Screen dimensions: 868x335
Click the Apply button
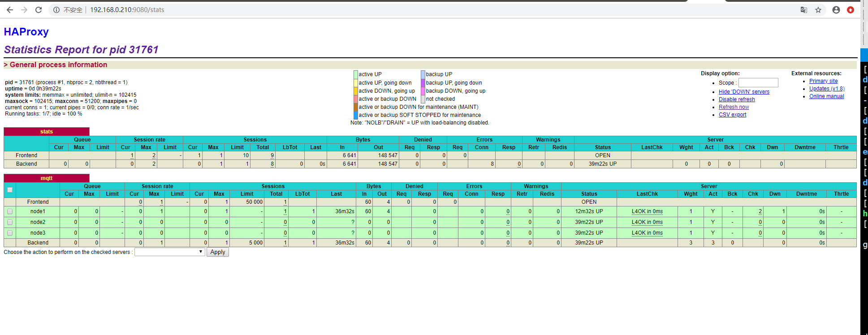click(218, 252)
